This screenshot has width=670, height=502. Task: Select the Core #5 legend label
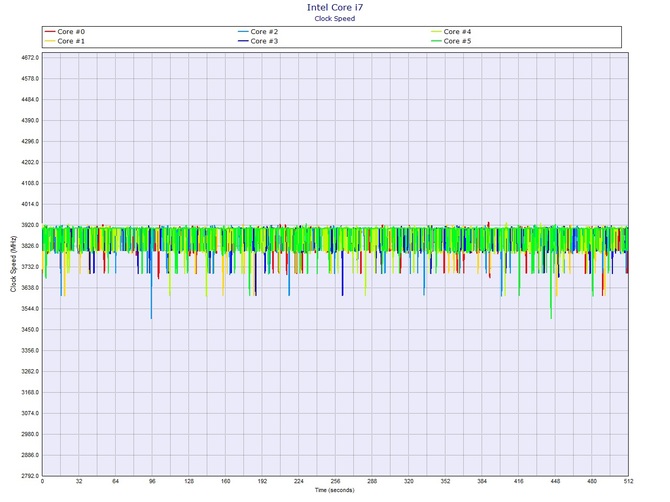point(457,41)
